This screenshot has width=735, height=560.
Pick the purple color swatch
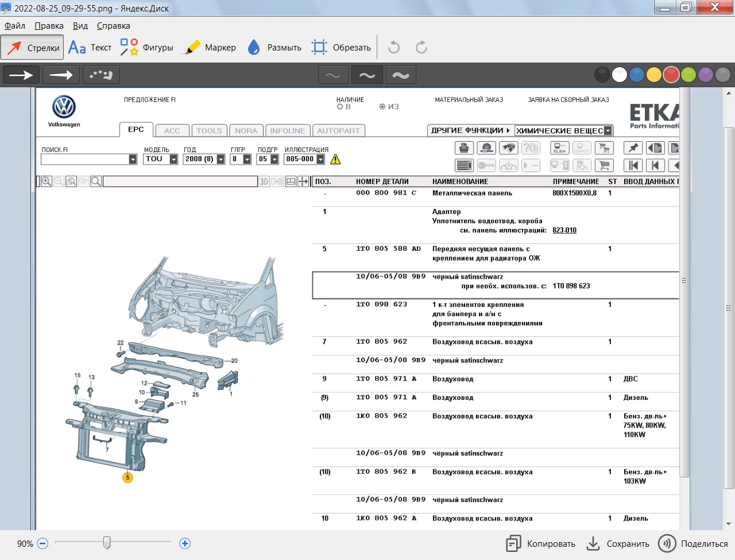point(706,75)
